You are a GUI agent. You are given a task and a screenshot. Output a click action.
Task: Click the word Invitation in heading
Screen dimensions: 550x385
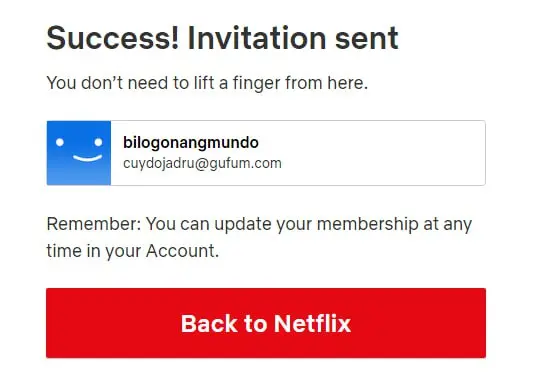click(258, 38)
